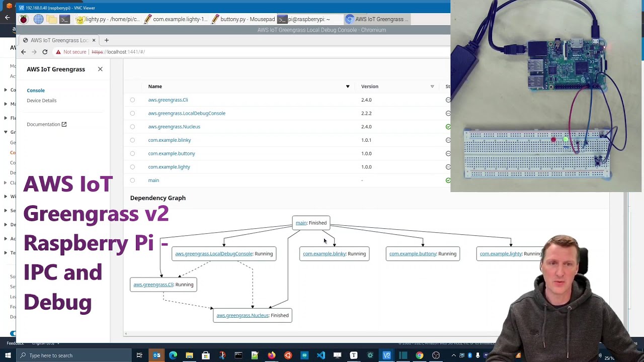Go forward in Chromium
The width and height of the screenshot is (644, 362).
(x=34, y=52)
